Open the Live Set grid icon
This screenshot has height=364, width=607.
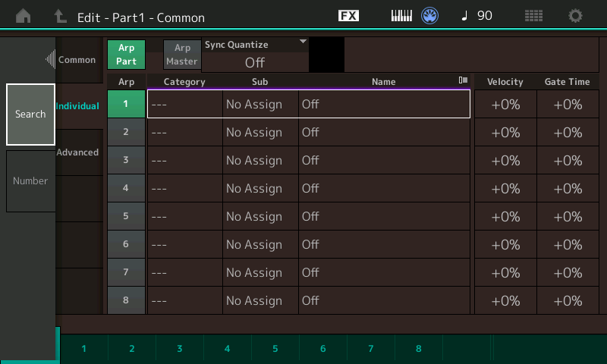(x=534, y=16)
